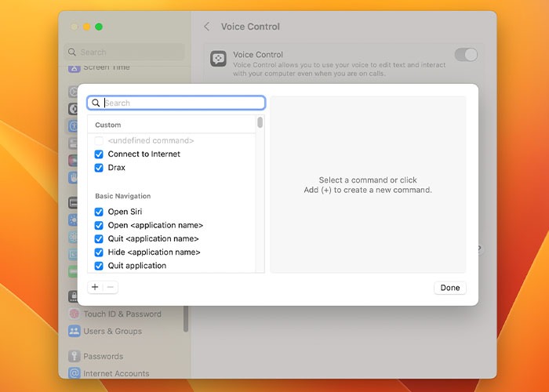
Task: Click the minus remove command button
Action: point(111,288)
